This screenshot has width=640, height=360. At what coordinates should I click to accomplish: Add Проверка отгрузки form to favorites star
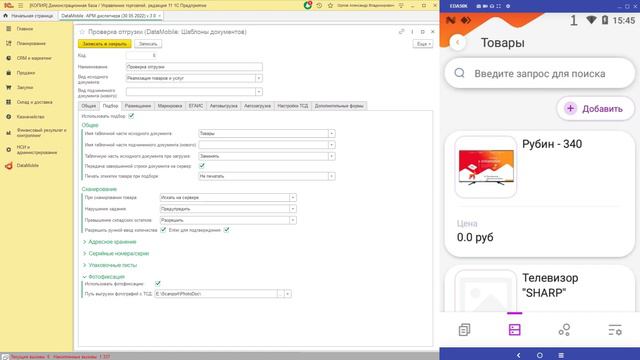click(82, 32)
